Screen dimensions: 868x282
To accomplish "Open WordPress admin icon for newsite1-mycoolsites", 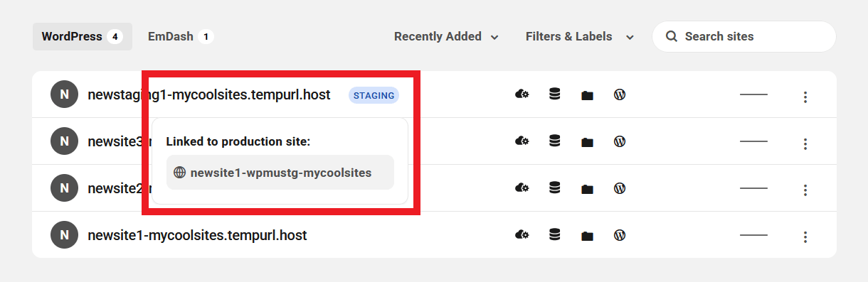I will [620, 234].
